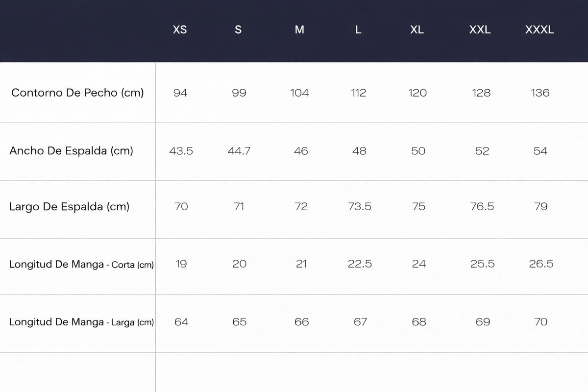This screenshot has width=588, height=392.
Task: Click the Ancho De Espalda row label
Action: tap(71, 151)
